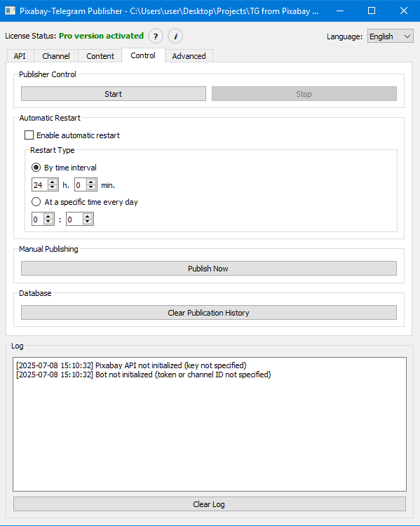Click the app icon in the title bar
Image resolution: width=420 pixels, height=526 pixels.
10,11
